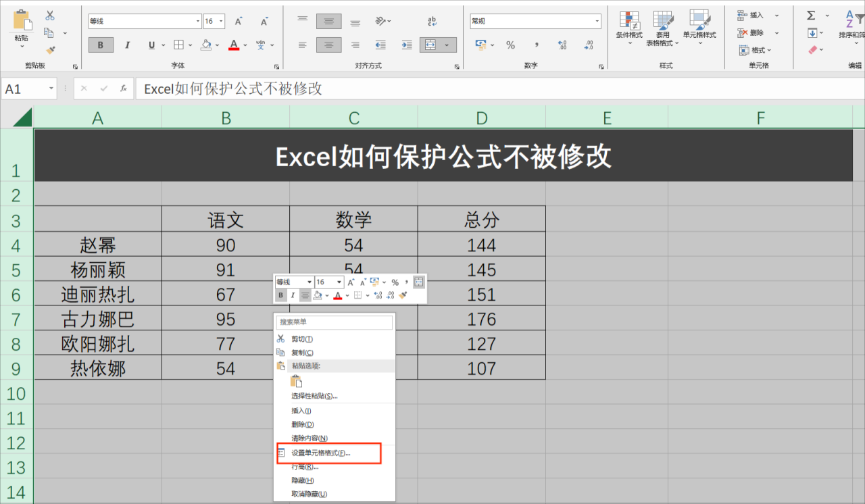The width and height of the screenshot is (865, 504).
Task: Click the formula bar insert function fx icon
Action: pos(123,89)
